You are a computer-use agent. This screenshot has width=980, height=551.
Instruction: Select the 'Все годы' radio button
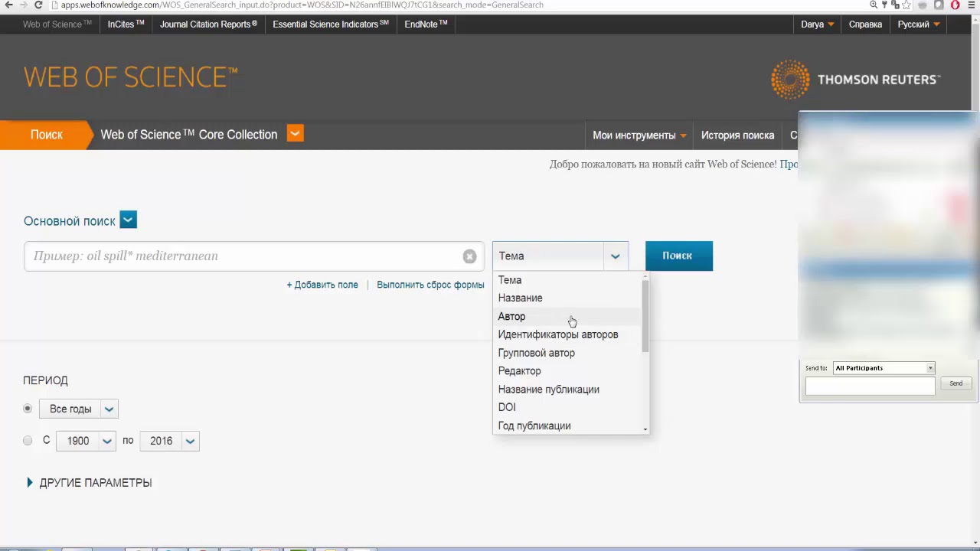click(x=28, y=409)
